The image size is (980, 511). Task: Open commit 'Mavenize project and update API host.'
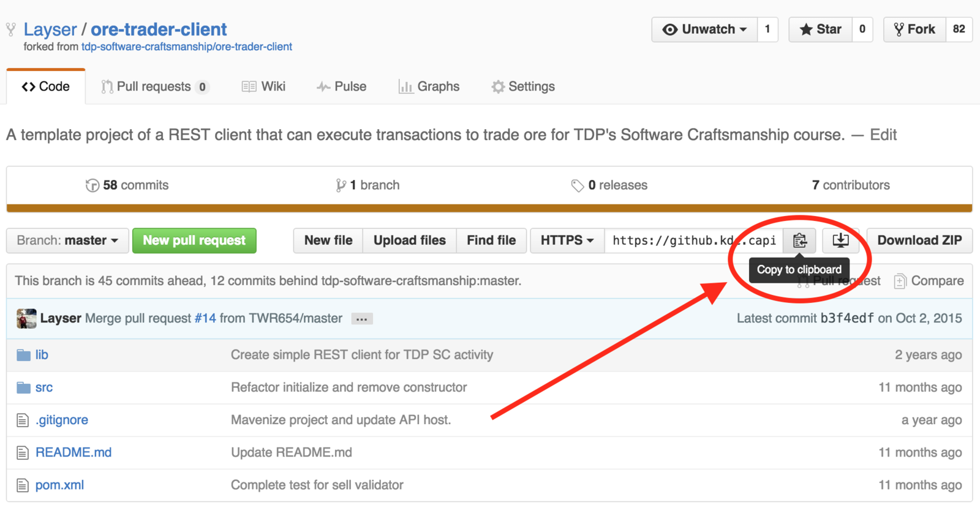click(x=341, y=420)
